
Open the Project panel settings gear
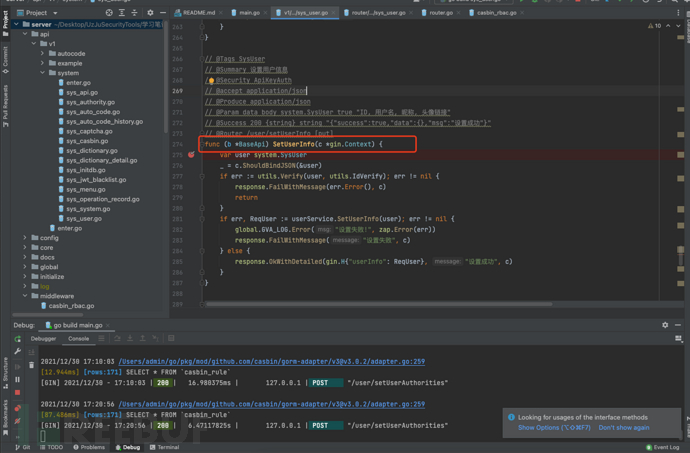150,13
